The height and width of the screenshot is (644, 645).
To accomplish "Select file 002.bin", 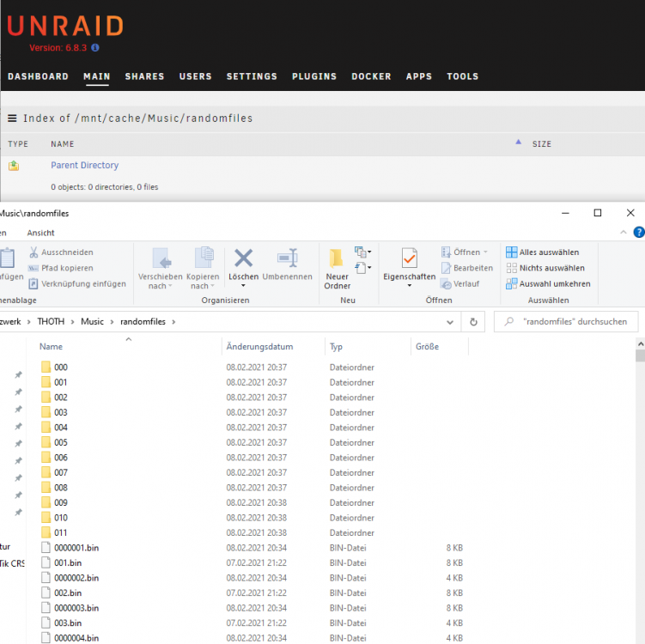I will coord(68,592).
